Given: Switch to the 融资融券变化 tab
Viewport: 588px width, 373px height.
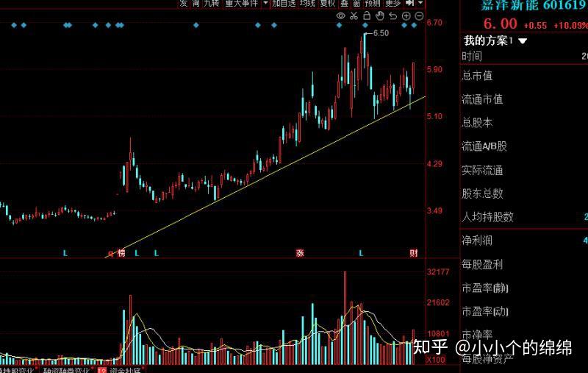Looking at the screenshot, I should [x=67, y=370].
